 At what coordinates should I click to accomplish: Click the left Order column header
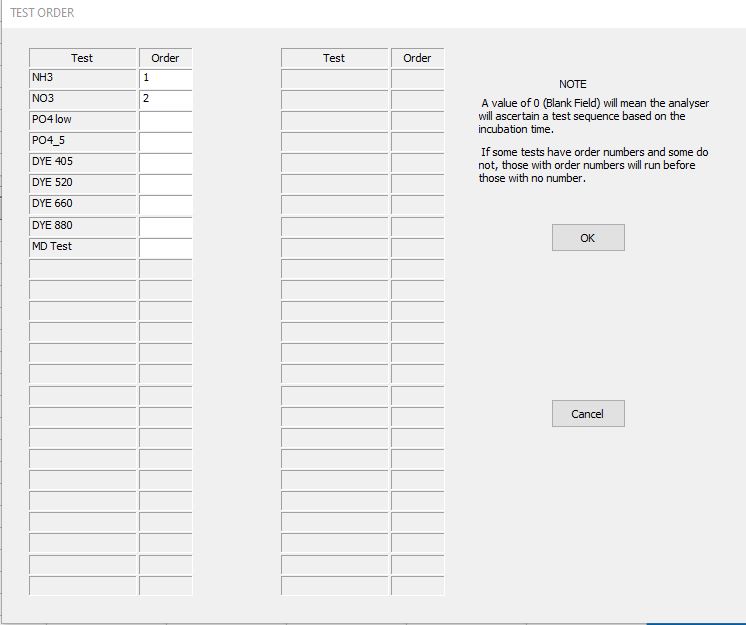coord(165,58)
